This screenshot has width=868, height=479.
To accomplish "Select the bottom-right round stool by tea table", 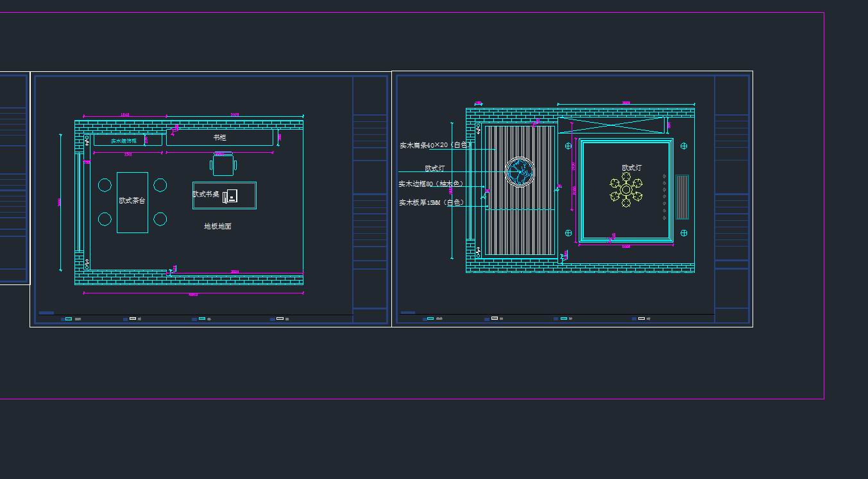I will point(160,219).
